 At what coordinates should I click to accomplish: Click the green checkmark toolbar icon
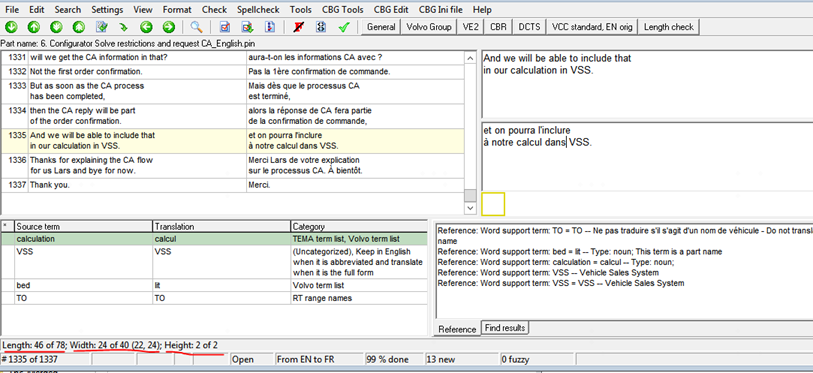(x=343, y=27)
